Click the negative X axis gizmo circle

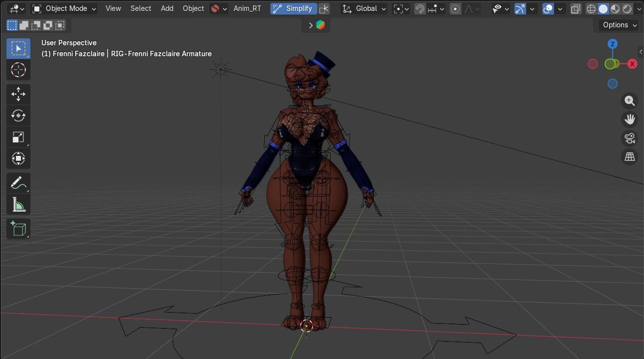point(593,64)
